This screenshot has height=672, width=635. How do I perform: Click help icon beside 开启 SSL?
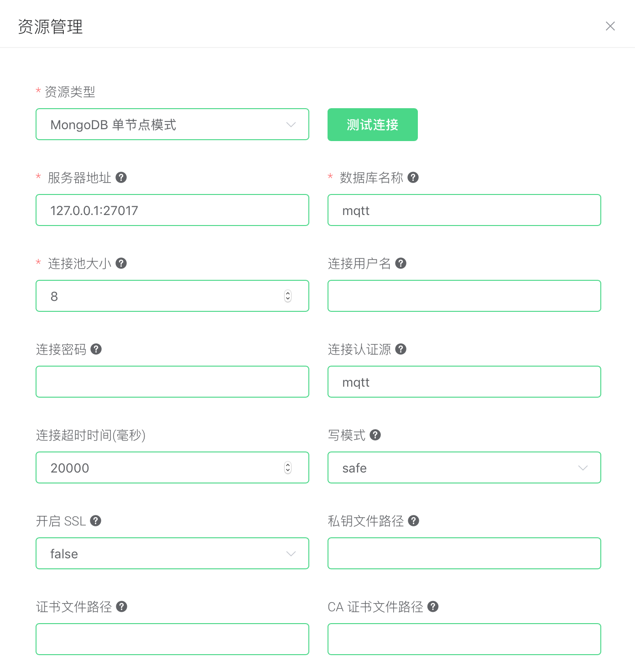coord(95,521)
